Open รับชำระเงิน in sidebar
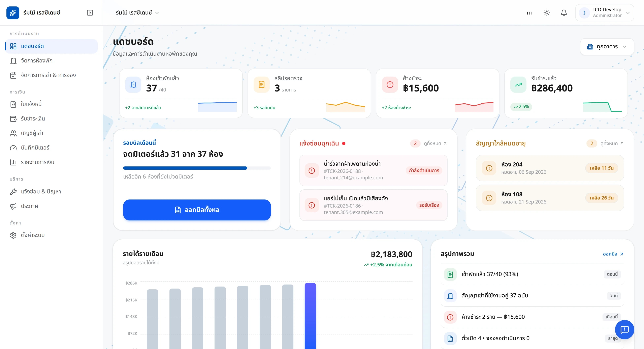 tap(51, 119)
